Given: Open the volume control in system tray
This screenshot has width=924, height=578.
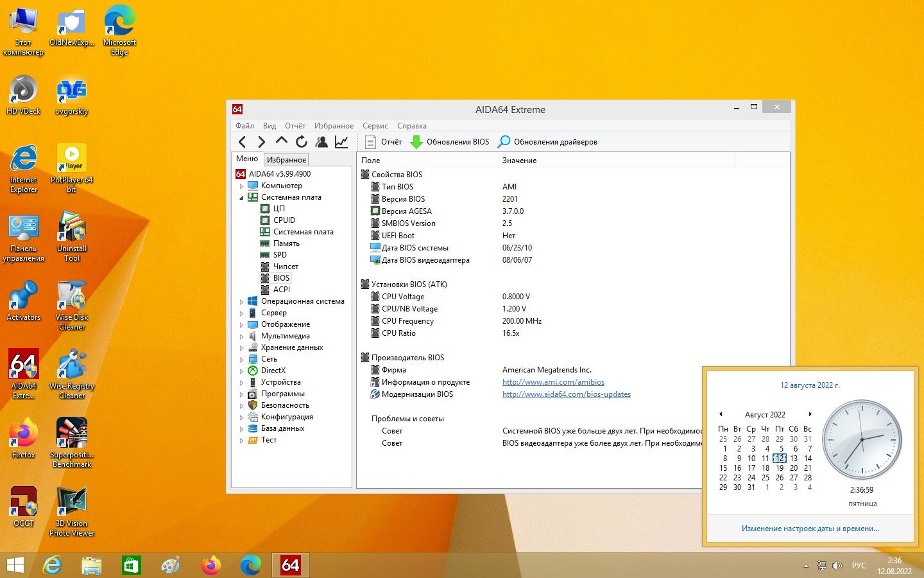Looking at the screenshot, I should click(837, 566).
